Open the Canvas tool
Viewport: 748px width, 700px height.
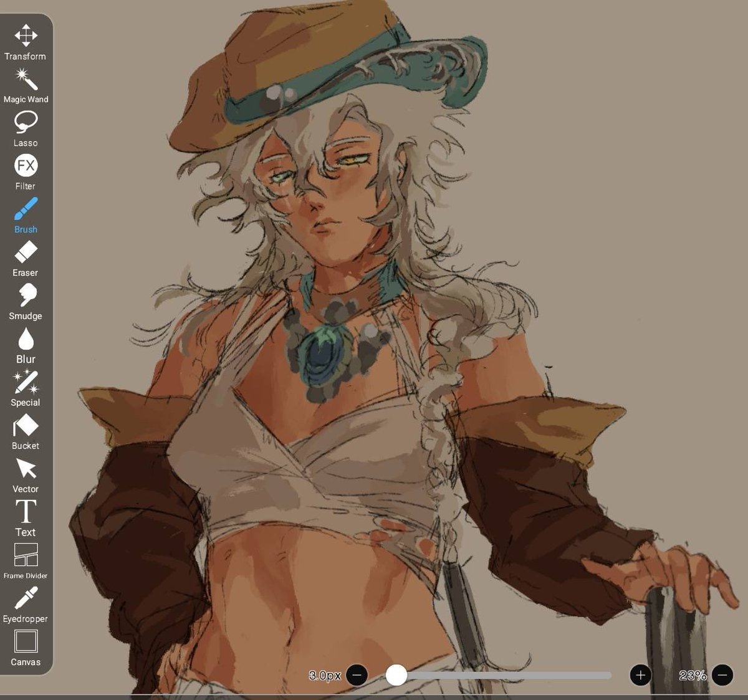tap(26, 648)
